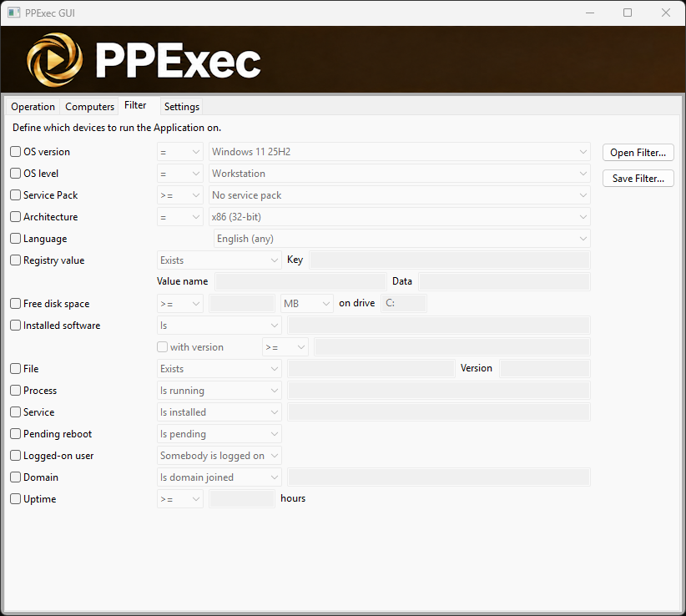Check the Service filter checkbox
The width and height of the screenshot is (686, 616).
pos(15,412)
